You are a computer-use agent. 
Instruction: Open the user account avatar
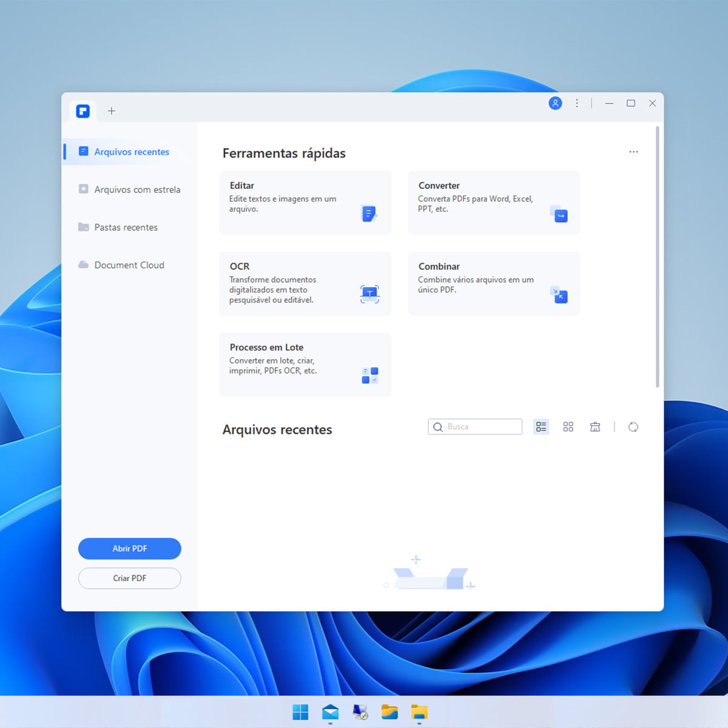coord(555,103)
